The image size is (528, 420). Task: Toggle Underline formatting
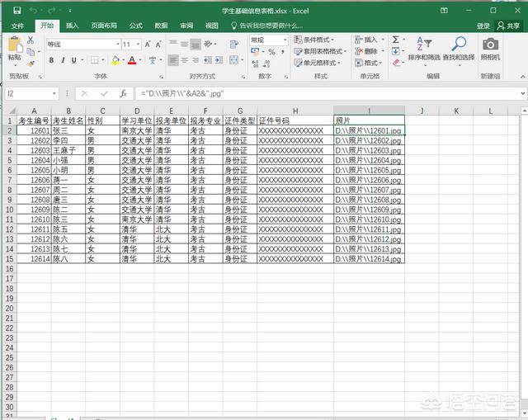click(x=73, y=60)
